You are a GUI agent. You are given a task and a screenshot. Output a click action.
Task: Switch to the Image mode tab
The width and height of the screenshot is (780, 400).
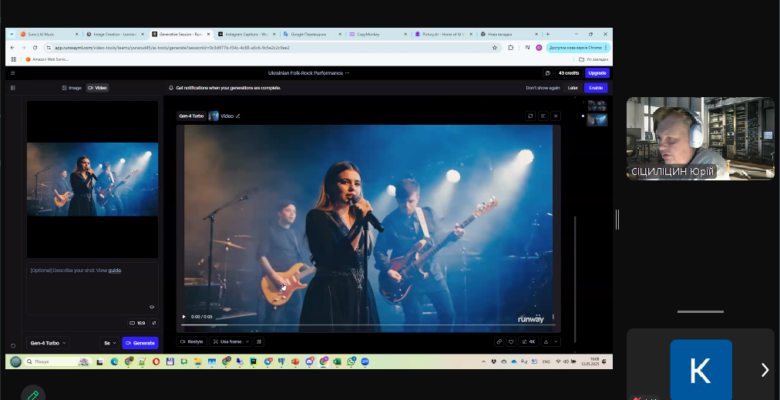point(72,88)
